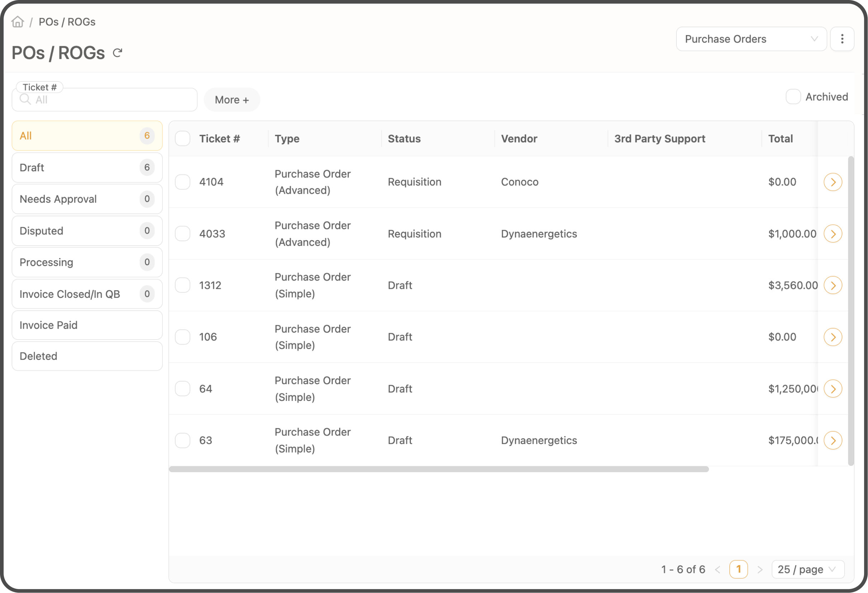Check the row checkbox for ticket 1312
Viewport: 868px width, 593px height.
(x=182, y=285)
